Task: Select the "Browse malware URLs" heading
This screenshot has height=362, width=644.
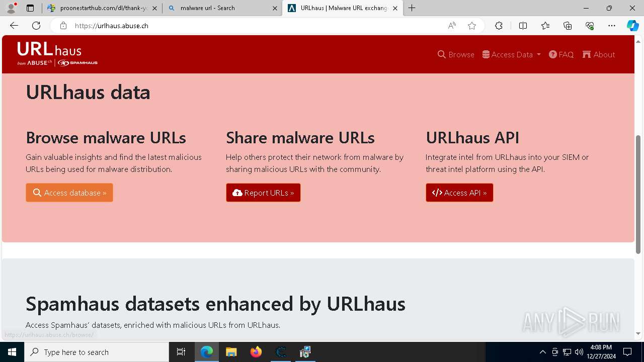Action: coord(106,137)
